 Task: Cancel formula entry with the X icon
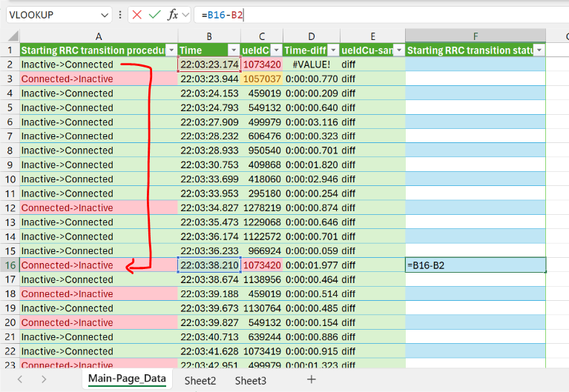pos(137,15)
